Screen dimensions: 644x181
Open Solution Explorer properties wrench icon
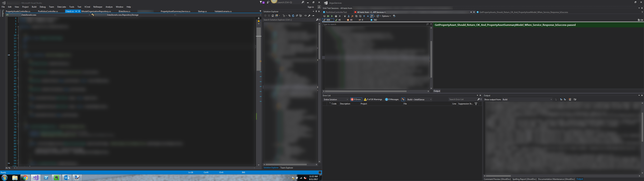pos(309,16)
